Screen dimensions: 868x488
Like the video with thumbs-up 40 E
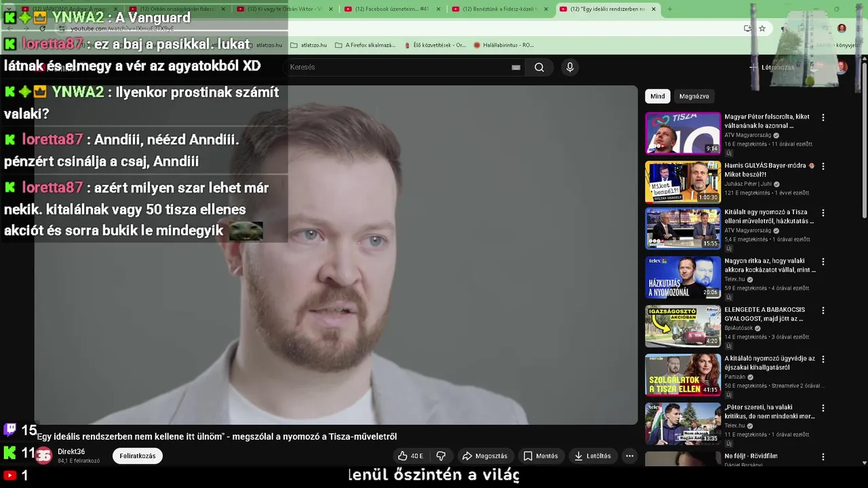410,456
